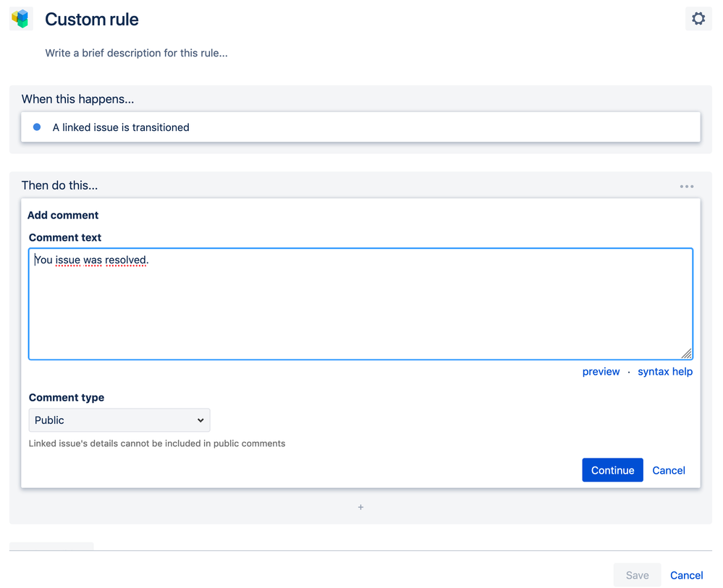723x588 pixels.
Task: Click the note about linked issue's details
Action: point(157,443)
